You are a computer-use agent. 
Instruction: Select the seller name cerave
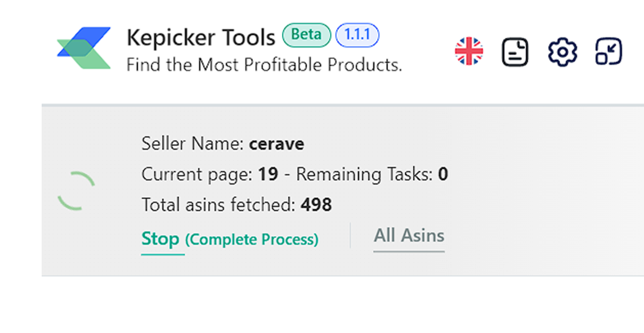[277, 144]
